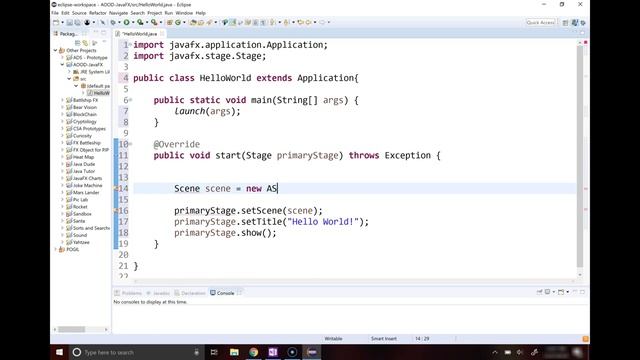Screen dimensions: 640x360
Task: Open the Source menu
Action: coord(79,13)
